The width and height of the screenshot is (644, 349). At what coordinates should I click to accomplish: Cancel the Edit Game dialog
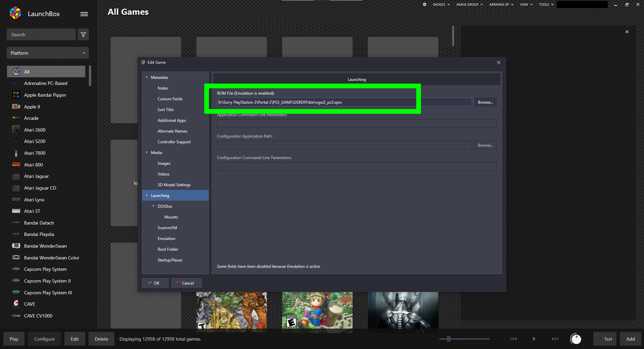pyautogui.click(x=186, y=283)
